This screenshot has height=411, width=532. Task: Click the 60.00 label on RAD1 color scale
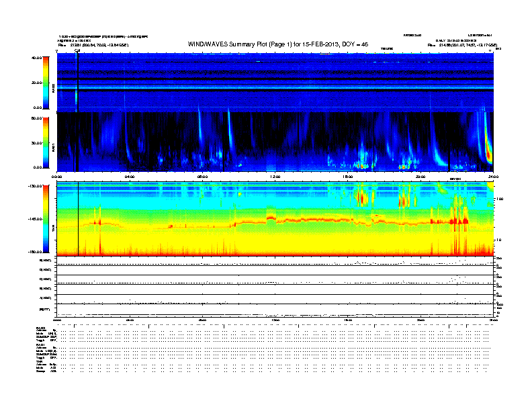click(36, 118)
